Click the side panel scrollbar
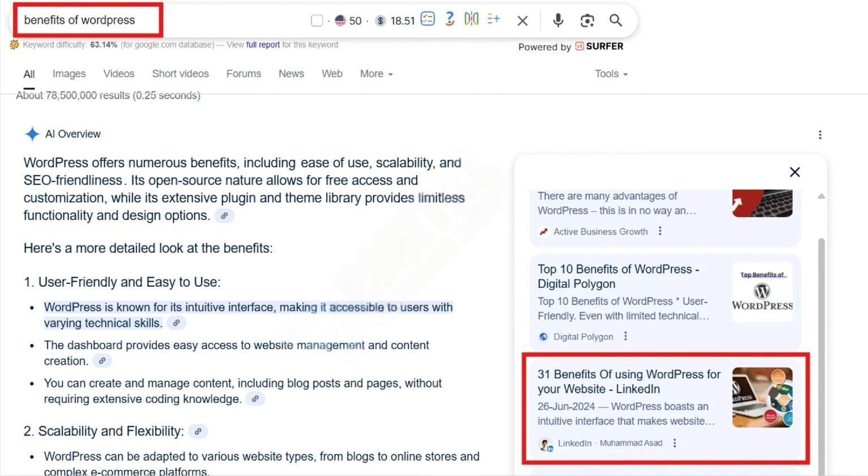Screen dimensions: 868x476 coord(820,340)
